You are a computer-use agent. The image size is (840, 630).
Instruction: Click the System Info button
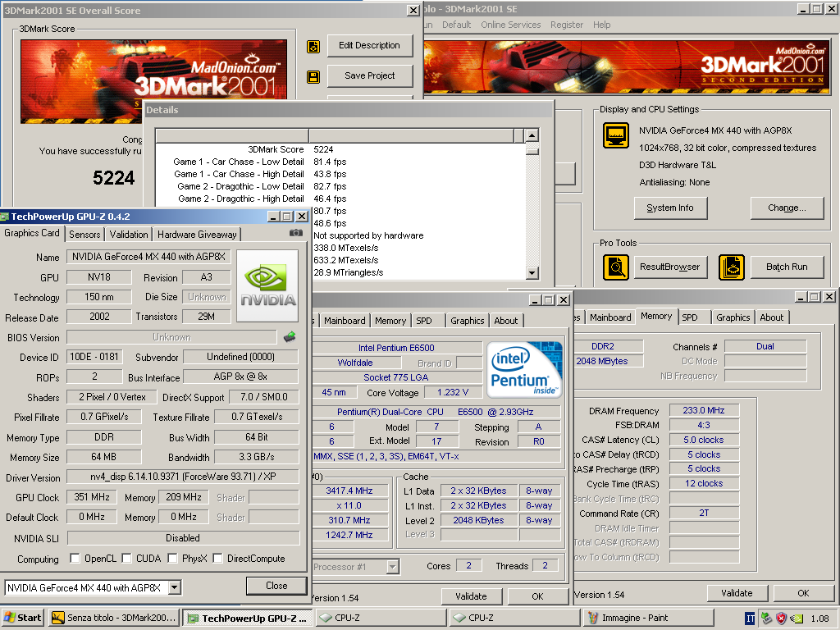click(x=670, y=208)
